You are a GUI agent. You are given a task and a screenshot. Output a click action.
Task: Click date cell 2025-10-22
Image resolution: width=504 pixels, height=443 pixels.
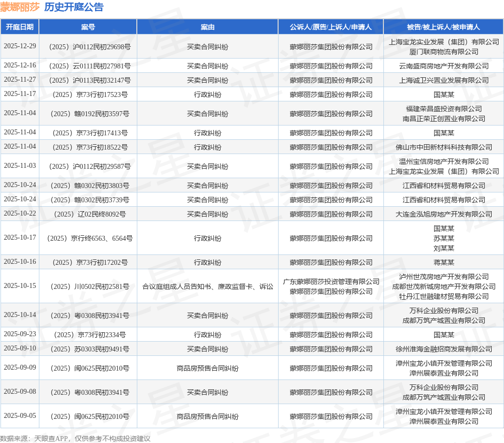(20, 214)
